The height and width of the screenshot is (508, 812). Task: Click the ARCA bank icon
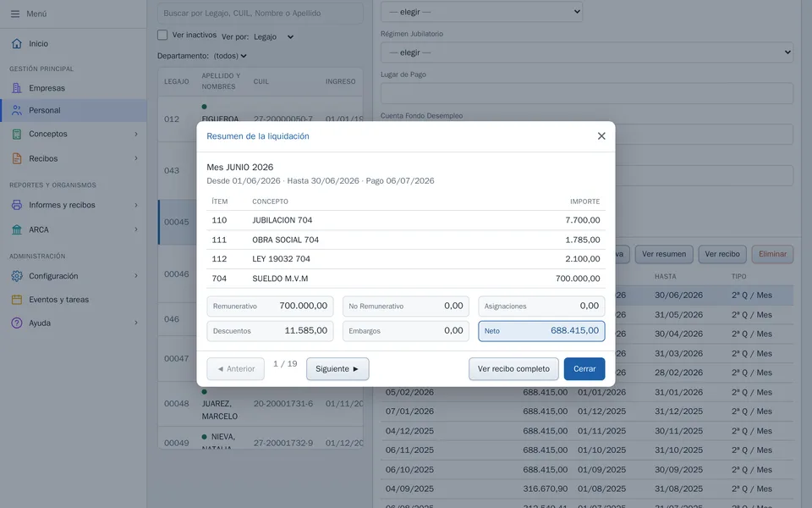pyautogui.click(x=17, y=229)
